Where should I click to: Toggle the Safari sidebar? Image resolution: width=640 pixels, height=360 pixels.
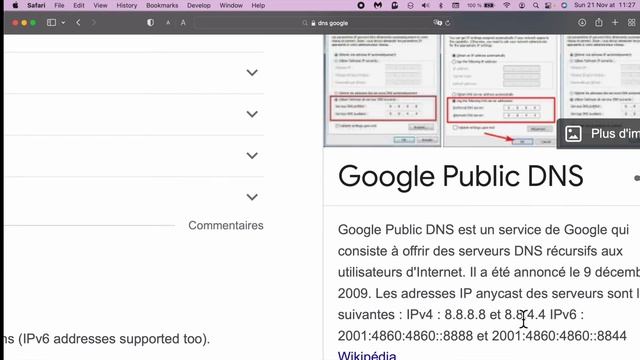pyautogui.click(x=51, y=23)
